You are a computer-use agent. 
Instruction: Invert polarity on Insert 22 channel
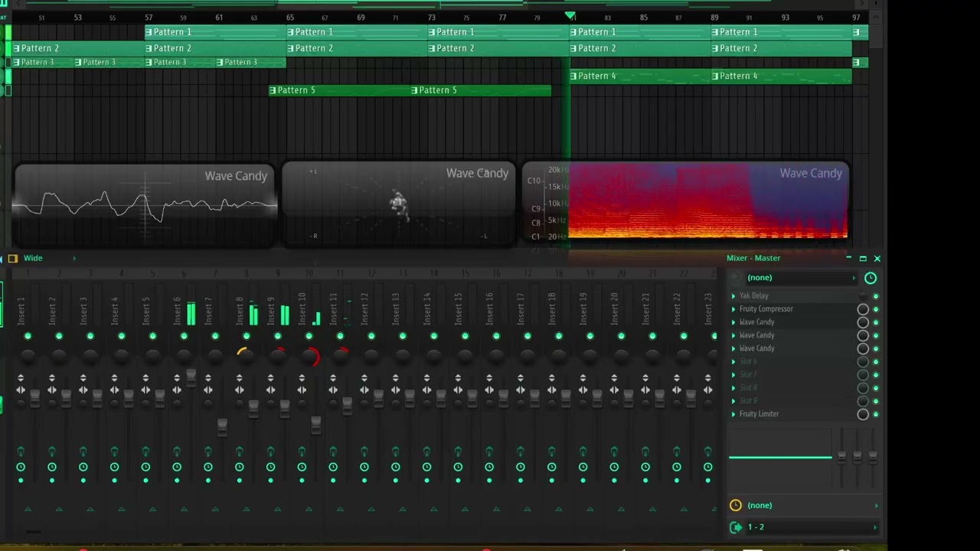(676, 378)
